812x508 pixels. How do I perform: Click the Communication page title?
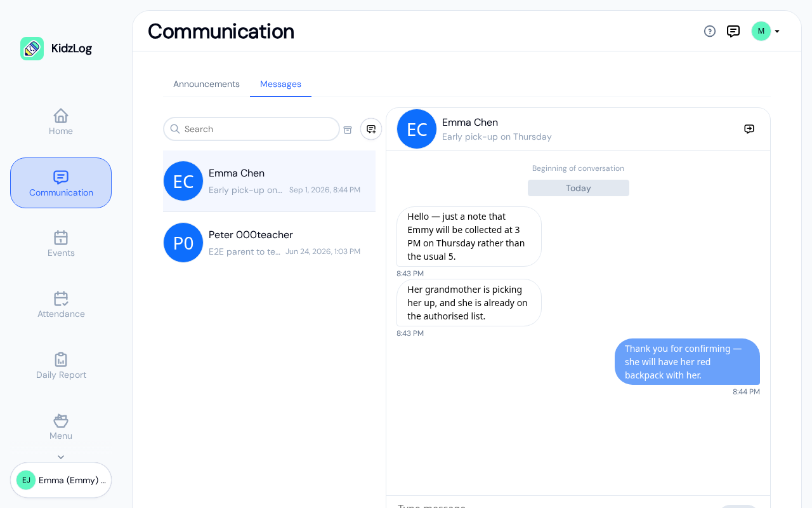[221, 31]
